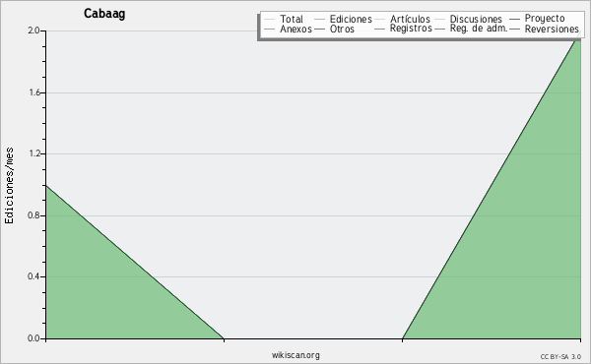Click the Anexos legend entry

point(289,29)
